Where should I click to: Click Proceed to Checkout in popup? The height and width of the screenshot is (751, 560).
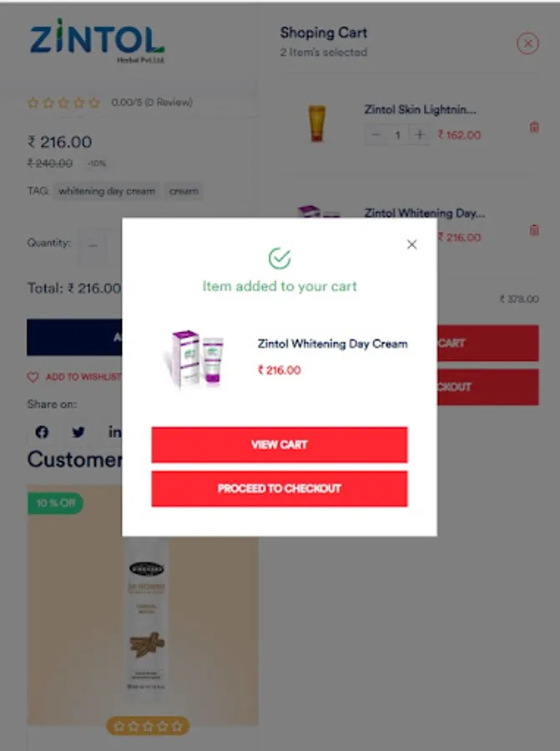click(280, 488)
